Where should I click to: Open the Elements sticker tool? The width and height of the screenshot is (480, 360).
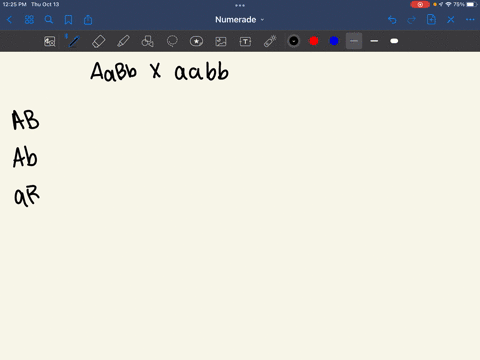[x=196, y=41]
